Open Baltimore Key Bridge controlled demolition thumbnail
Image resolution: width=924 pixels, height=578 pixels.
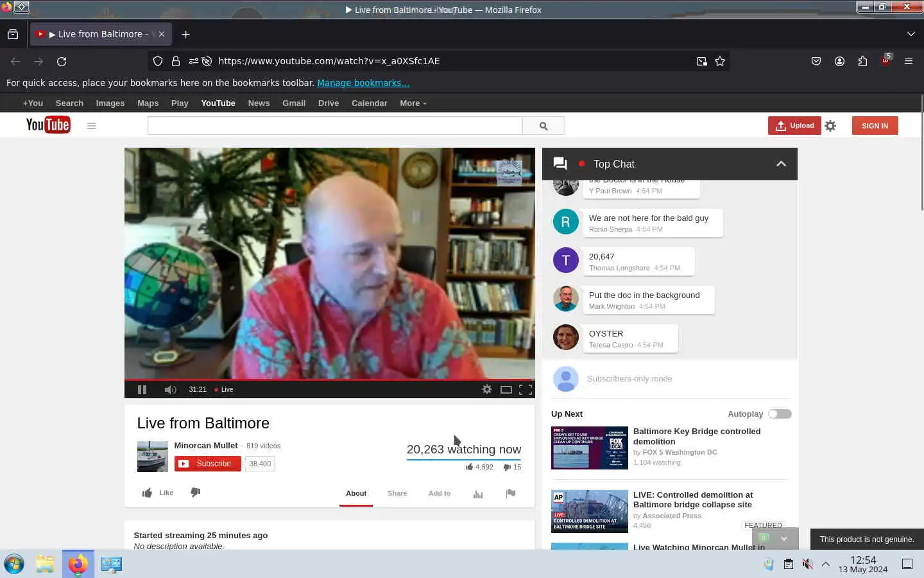pyautogui.click(x=589, y=448)
